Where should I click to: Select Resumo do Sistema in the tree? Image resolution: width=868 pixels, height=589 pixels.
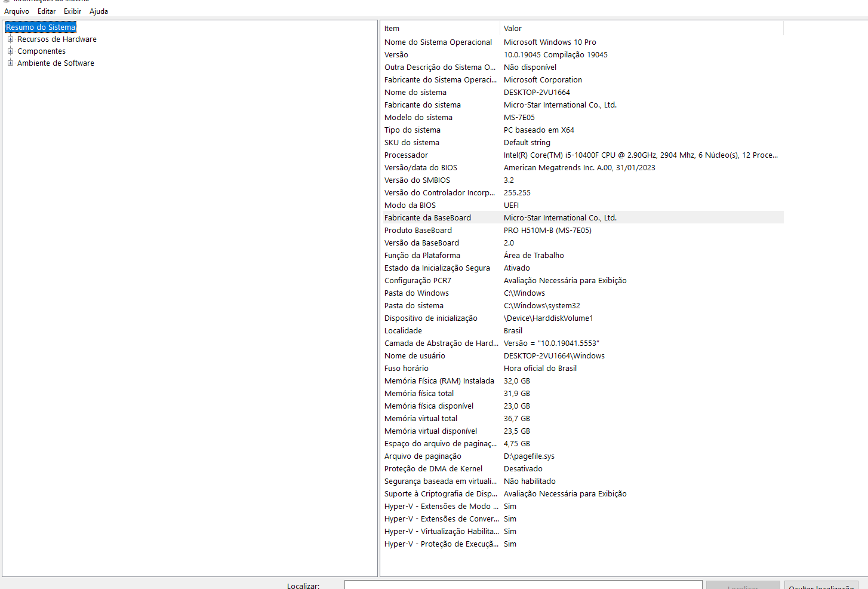pyautogui.click(x=41, y=27)
